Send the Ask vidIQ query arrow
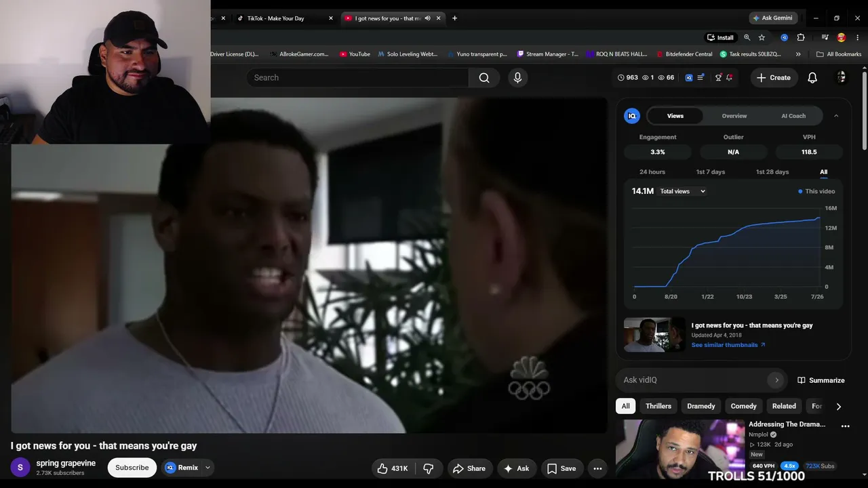The width and height of the screenshot is (868, 488). coord(776,380)
